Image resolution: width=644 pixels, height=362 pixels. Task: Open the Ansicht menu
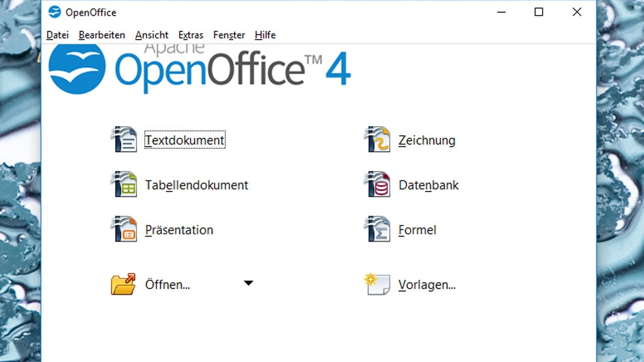click(152, 35)
